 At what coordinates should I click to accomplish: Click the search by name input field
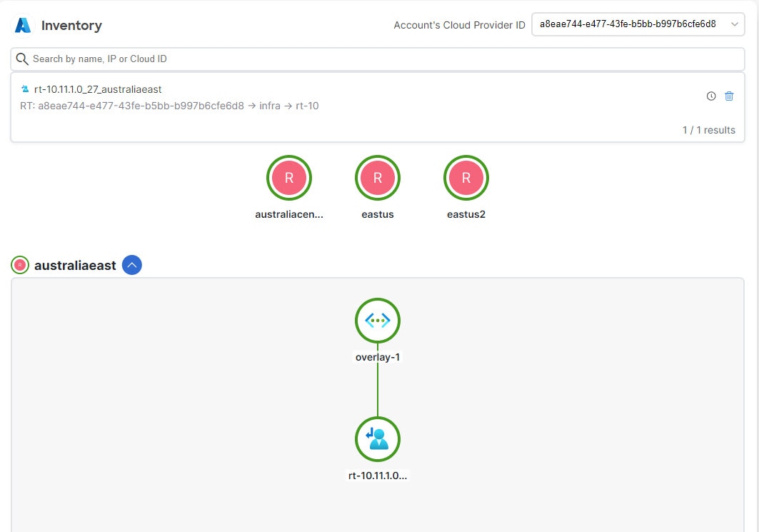click(x=286, y=59)
